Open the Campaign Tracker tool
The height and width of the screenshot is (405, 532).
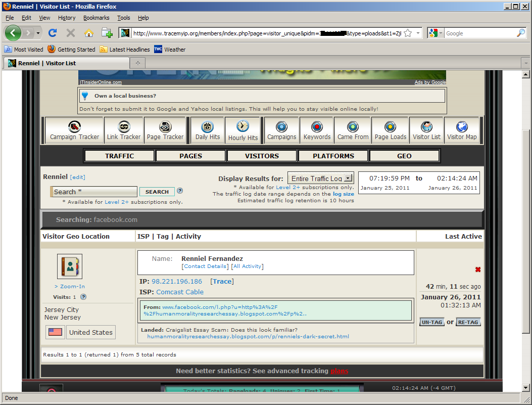click(74, 130)
